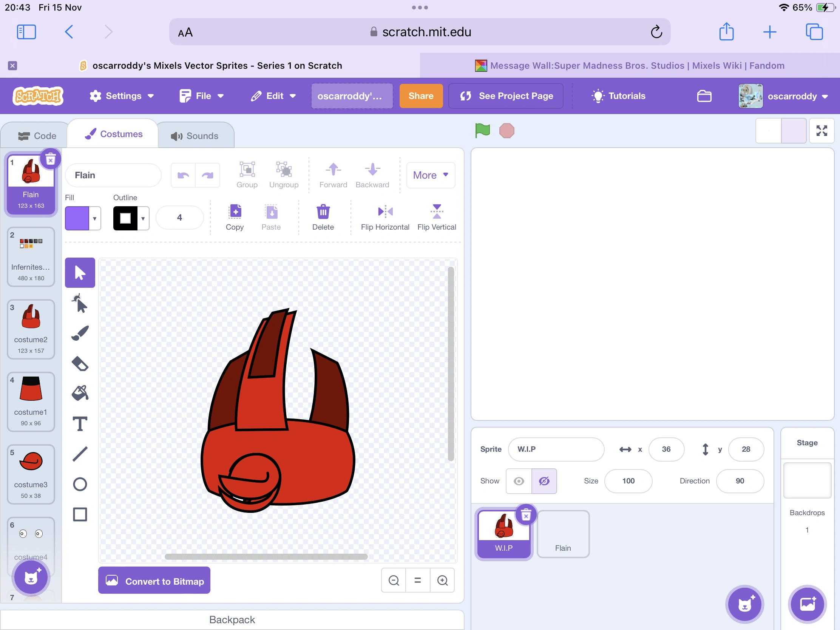Hide the sprite with crossed-eye button
This screenshot has height=630, width=840.
click(x=544, y=481)
